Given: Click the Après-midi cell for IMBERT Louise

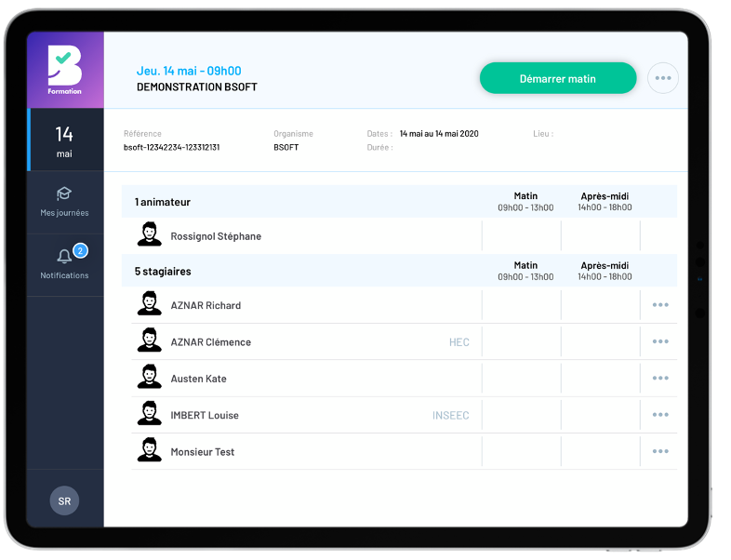Looking at the screenshot, I should [601, 415].
